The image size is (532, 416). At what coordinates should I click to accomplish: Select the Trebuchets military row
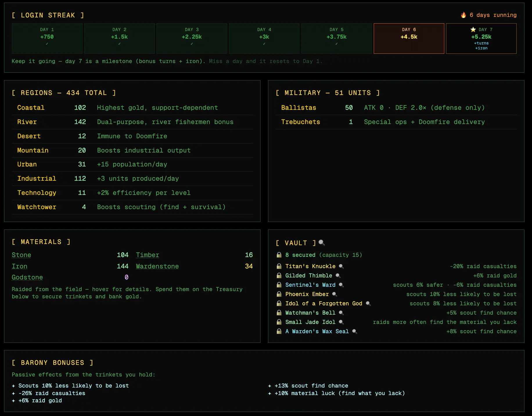tap(396, 122)
